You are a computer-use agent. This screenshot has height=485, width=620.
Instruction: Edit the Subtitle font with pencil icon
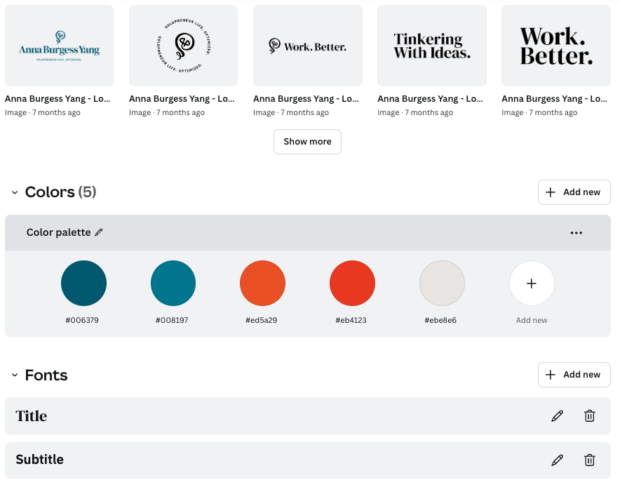(557, 460)
